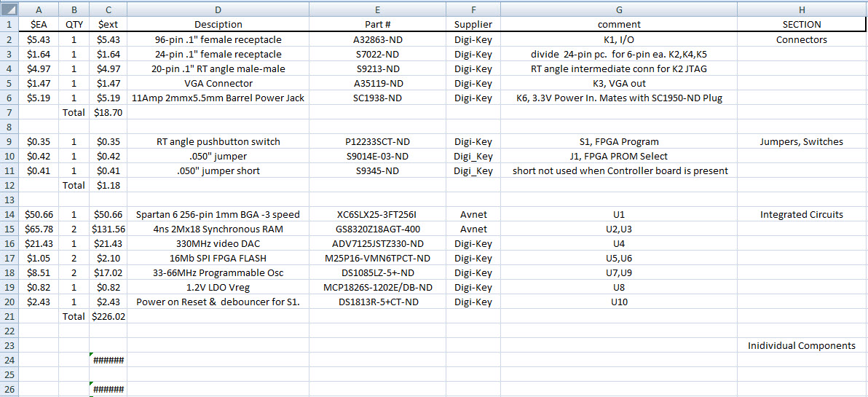Screen dimensions: 868x397
Task: Select the $18.70 total cell
Action: click(108, 112)
